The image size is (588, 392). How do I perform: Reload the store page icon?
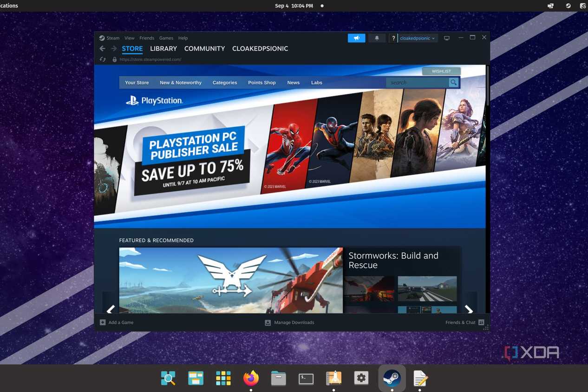[103, 59]
